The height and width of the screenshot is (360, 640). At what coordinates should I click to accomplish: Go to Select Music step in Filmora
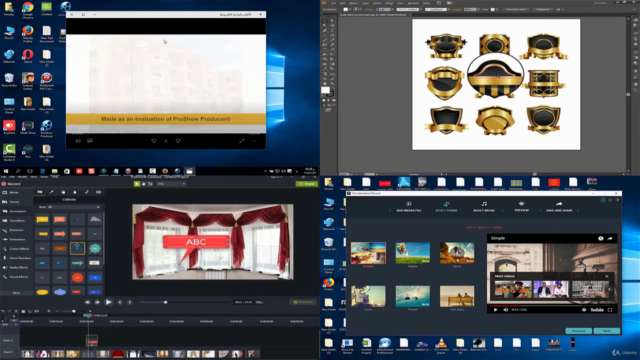click(x=484, y=207)
